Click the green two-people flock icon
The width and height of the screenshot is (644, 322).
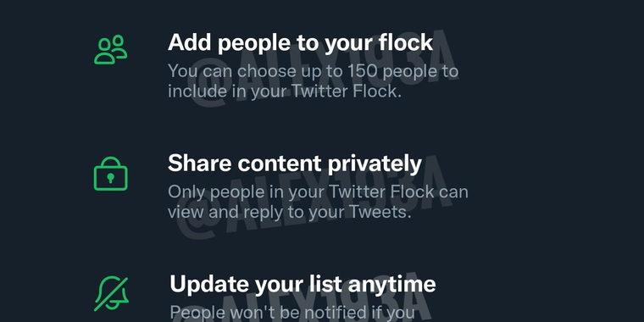(110, 50)
